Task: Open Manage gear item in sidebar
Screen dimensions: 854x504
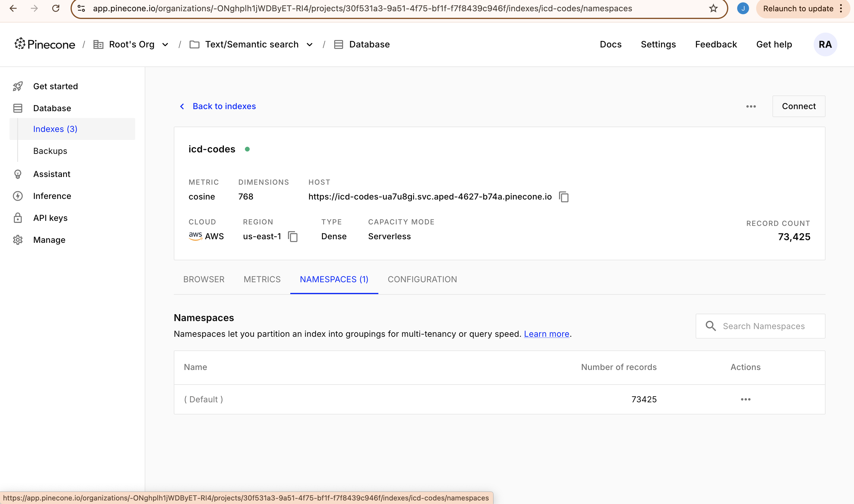Action: tap(49, 240)
